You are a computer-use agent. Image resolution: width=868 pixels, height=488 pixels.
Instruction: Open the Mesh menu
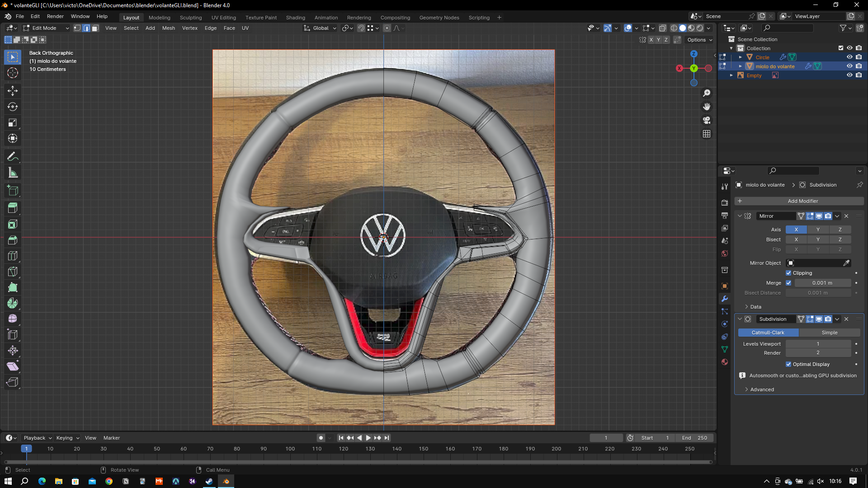click(x=168, y=28)
